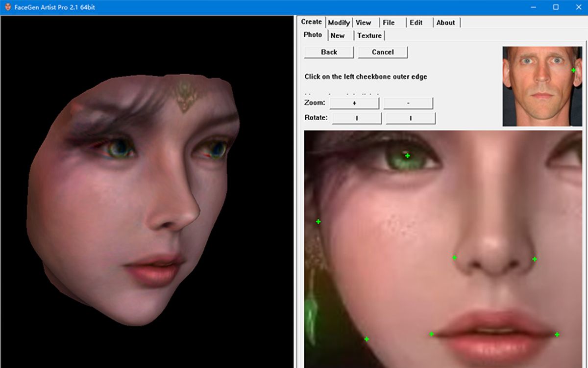
Task: Zoom in with the + zoom button
Action: 354,103
